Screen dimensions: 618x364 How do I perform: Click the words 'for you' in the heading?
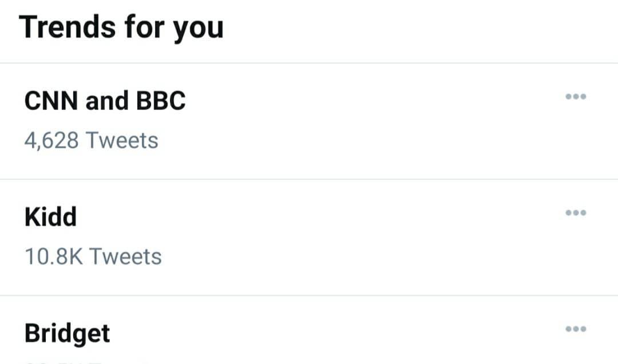point(174,27)
